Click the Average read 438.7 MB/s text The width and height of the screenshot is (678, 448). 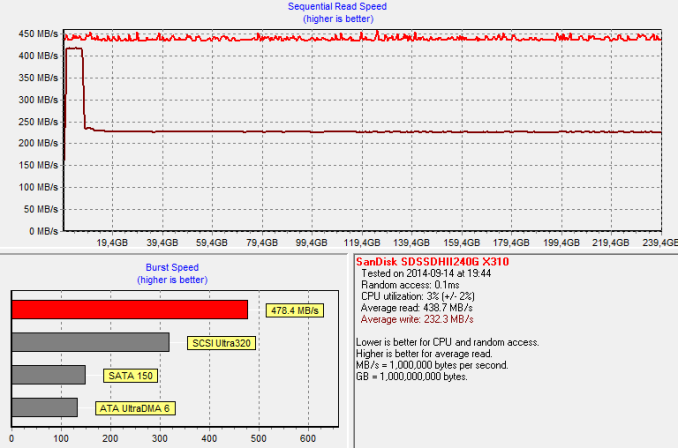(416, 308)
